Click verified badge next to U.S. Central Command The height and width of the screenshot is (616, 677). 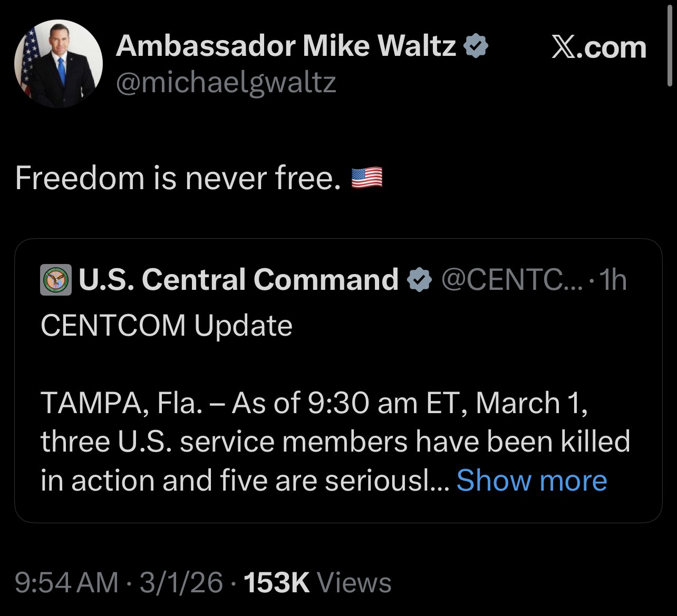tap(420, 280)
